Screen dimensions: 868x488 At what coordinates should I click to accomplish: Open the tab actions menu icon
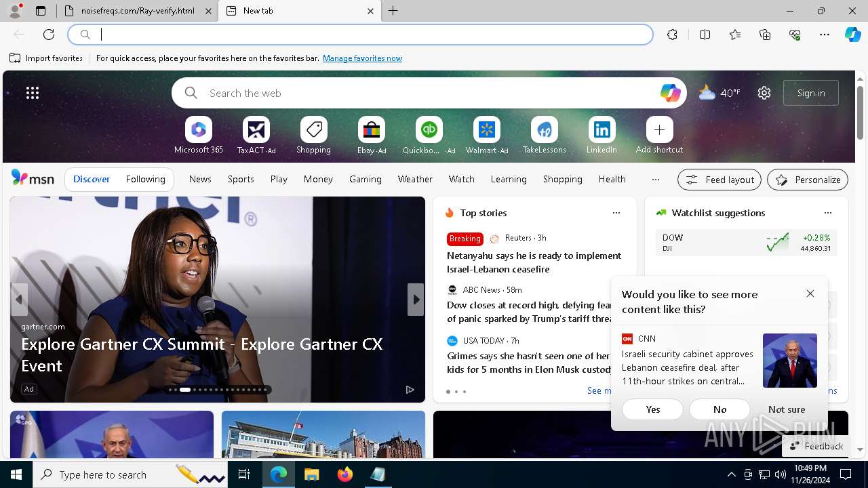coord(41,11)
